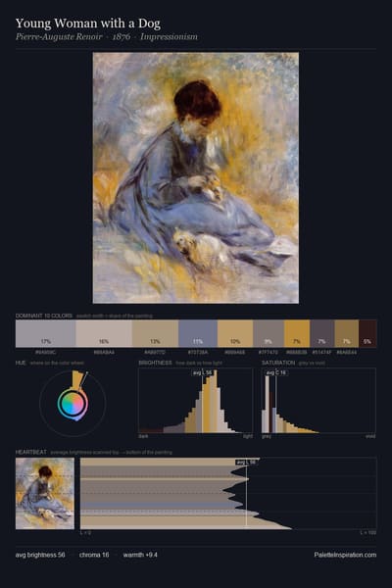The height and width of the screenshot is (588, 392).
Task: Open the small heartbeat painting thumbnail
Action: pyautogui.click(x=45, y=493)
